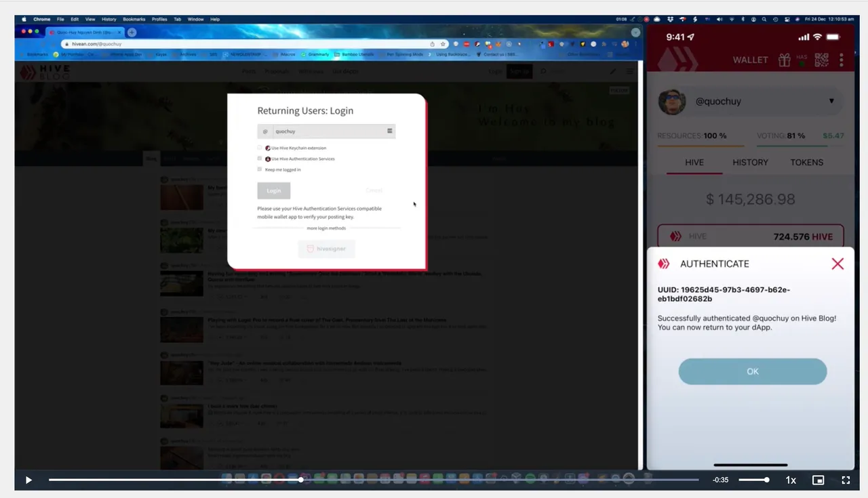Close the AUTHENTICATE dialog with red X
Viewport: 868px width, 498px height.
click(x=837, y=264)
